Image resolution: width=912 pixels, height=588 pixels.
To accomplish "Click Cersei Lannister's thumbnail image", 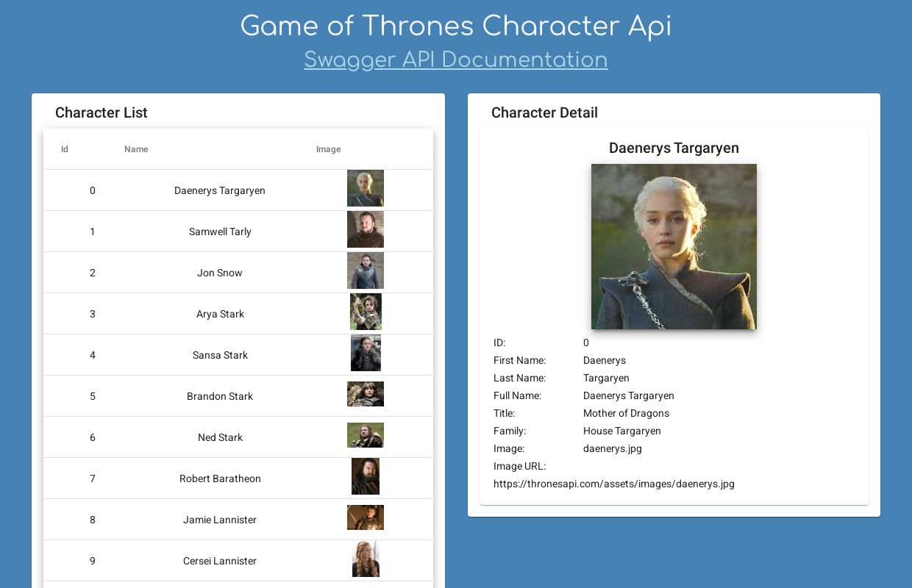I will [366, 559].
